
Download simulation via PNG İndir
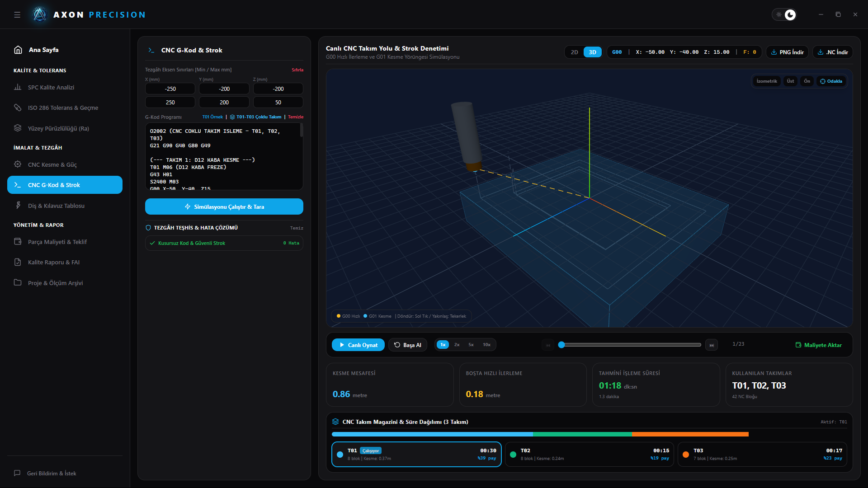[787, 52]
